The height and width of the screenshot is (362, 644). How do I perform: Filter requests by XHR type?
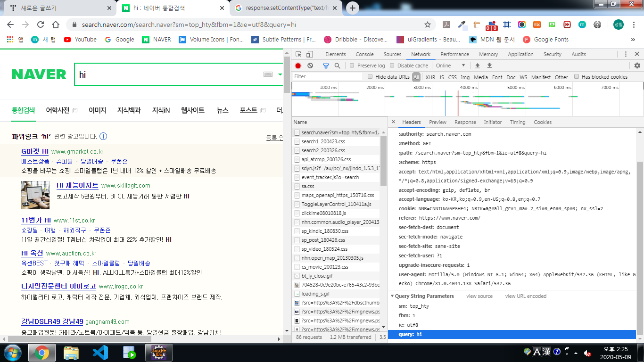(x=430, y=77)
